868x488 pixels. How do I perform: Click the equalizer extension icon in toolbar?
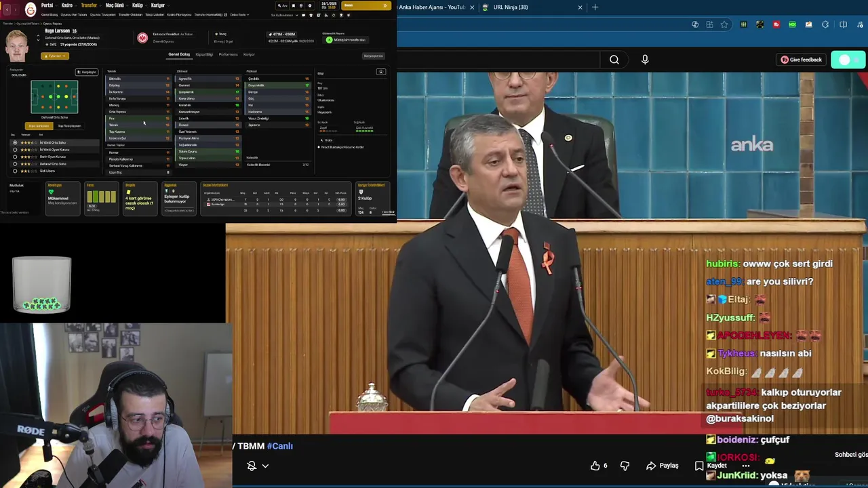click(x=743, y=24)
